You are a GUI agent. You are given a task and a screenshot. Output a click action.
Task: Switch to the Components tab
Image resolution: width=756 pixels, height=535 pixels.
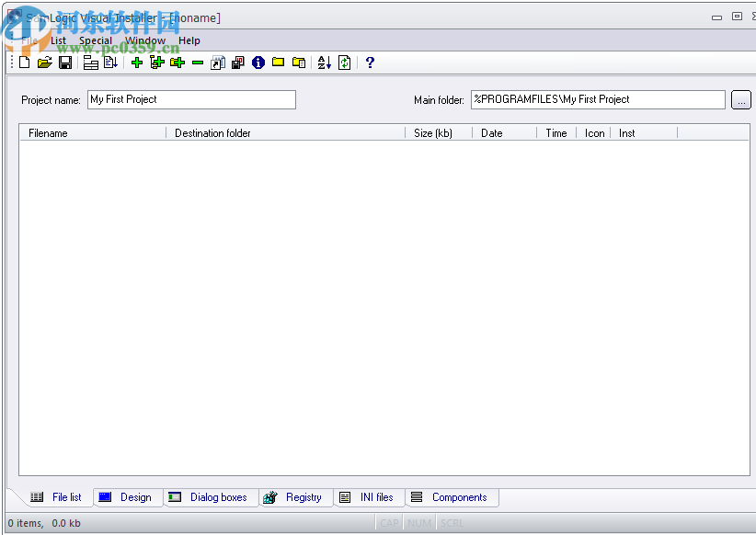(x=452, y=497)
